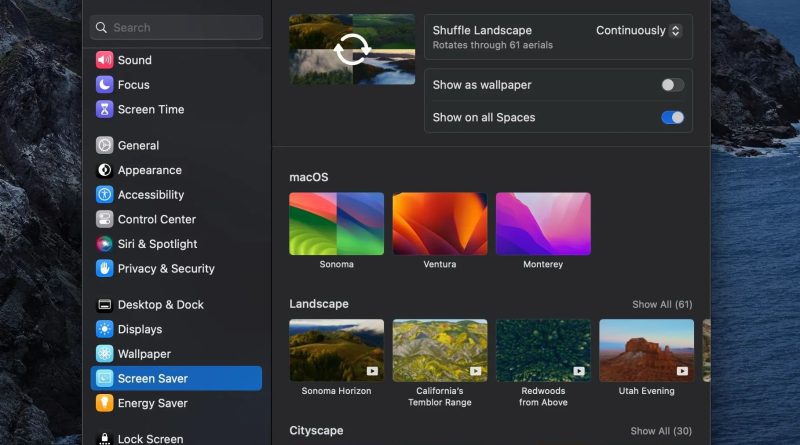The height and width of the screenshot is (445, 800).
Task: Click the Privacy & Security hand icon
Action: pyautogui.click(x=104, y=268)
